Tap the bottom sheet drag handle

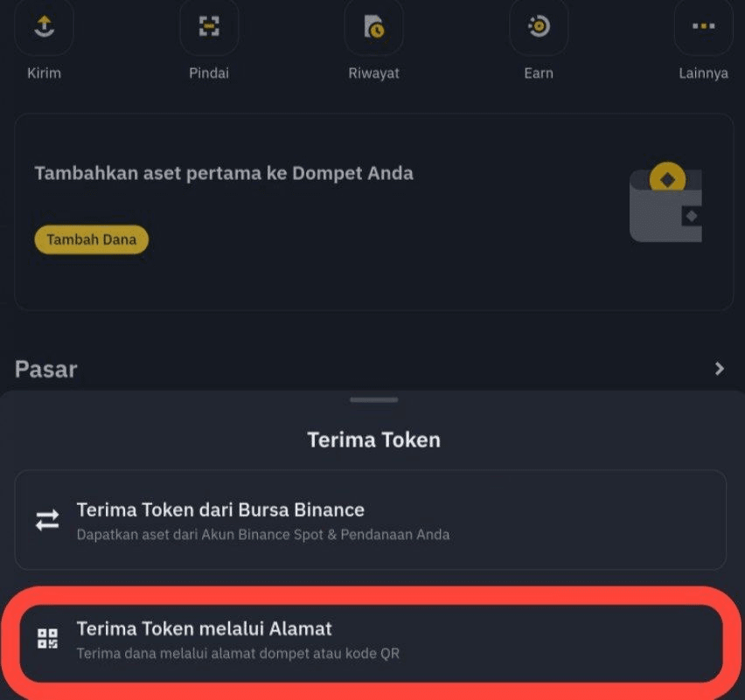(x=373, y=400)
